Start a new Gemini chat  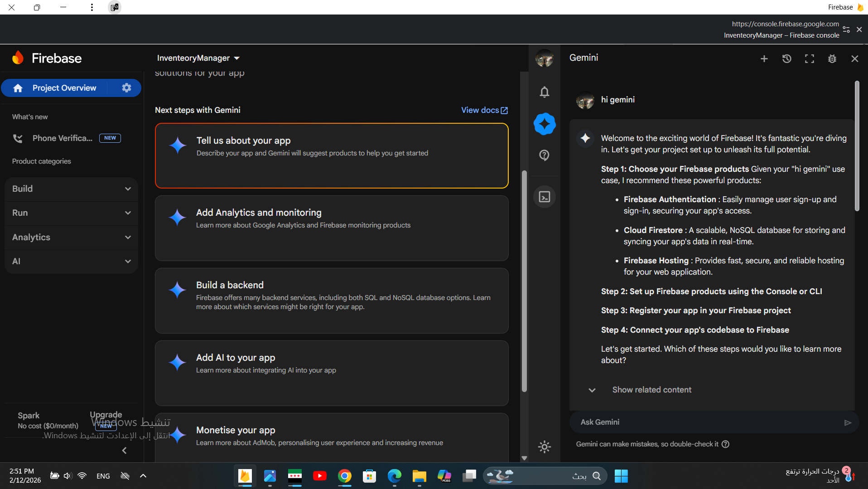tap(764, 58)
